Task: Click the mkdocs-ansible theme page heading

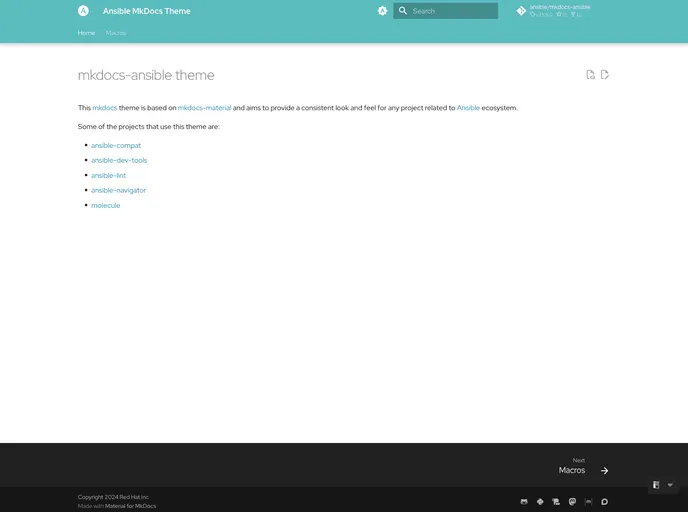Action: [x=146, y=75]
